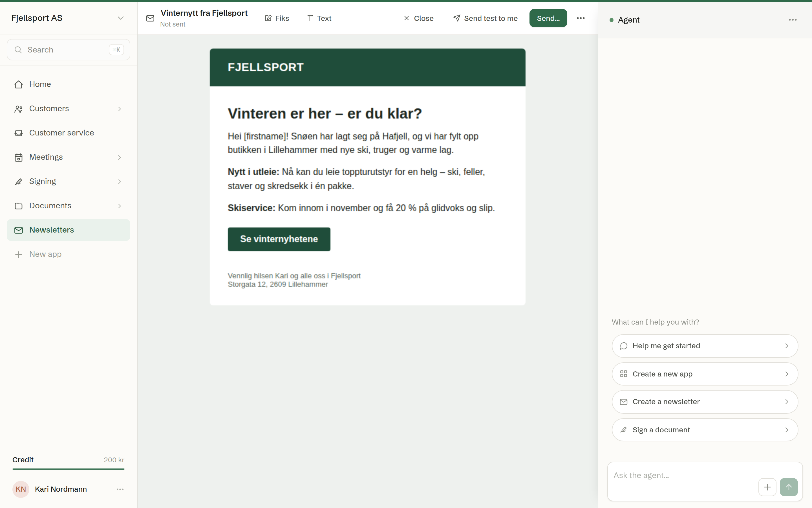Choose Help me get started suggestion

tap(705, 346)
